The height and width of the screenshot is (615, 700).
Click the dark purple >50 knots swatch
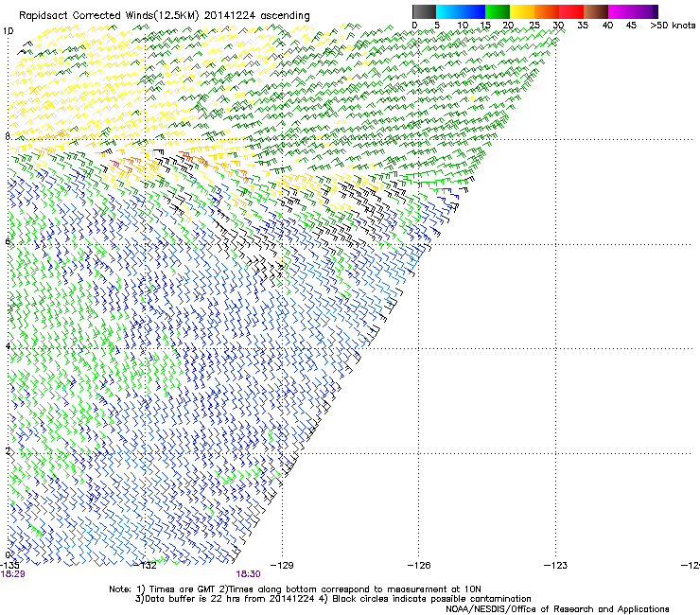point(656,11)
